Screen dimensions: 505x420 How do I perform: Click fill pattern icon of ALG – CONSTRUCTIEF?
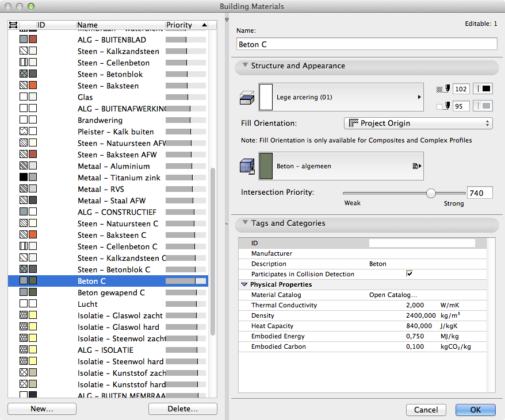tap(24, 211)
